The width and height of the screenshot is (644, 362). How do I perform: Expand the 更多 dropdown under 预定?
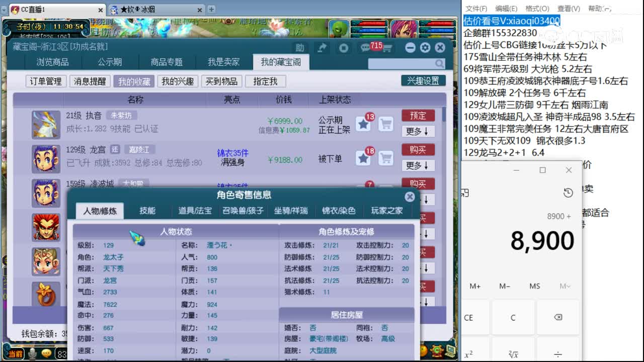click(418, 132)
